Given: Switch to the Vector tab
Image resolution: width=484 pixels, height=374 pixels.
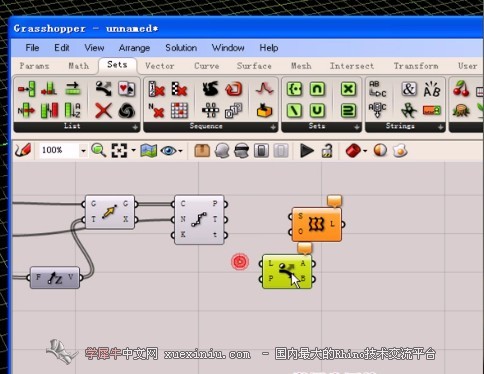Looking at the screenshot, I should [160, 66].
